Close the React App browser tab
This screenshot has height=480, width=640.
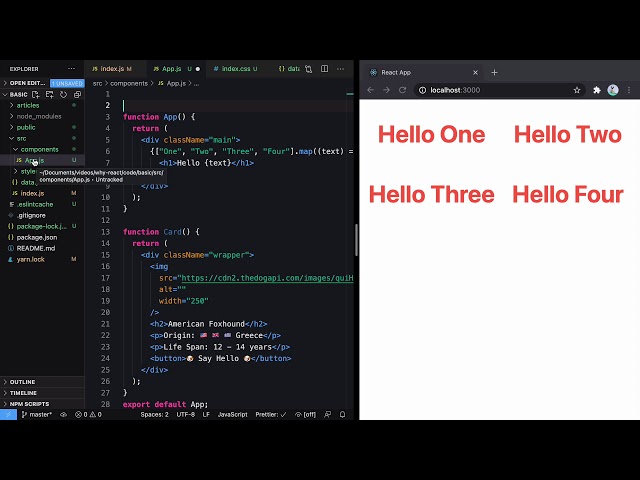point(475,72)
